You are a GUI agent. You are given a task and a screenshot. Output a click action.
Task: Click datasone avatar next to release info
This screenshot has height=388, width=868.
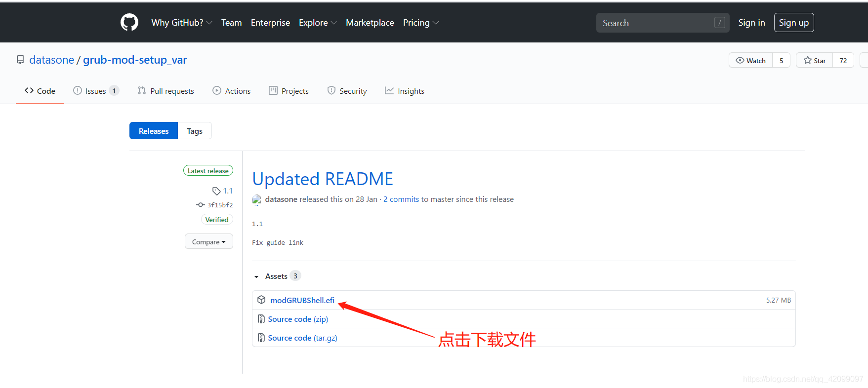(x=256, y=199)
